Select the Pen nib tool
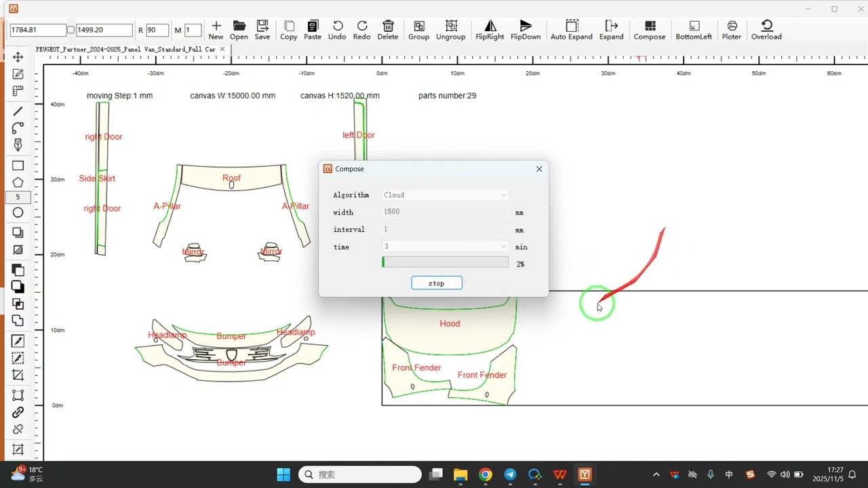Image resolution: width=868 pixels, height=488 pixels. (18, 145)
